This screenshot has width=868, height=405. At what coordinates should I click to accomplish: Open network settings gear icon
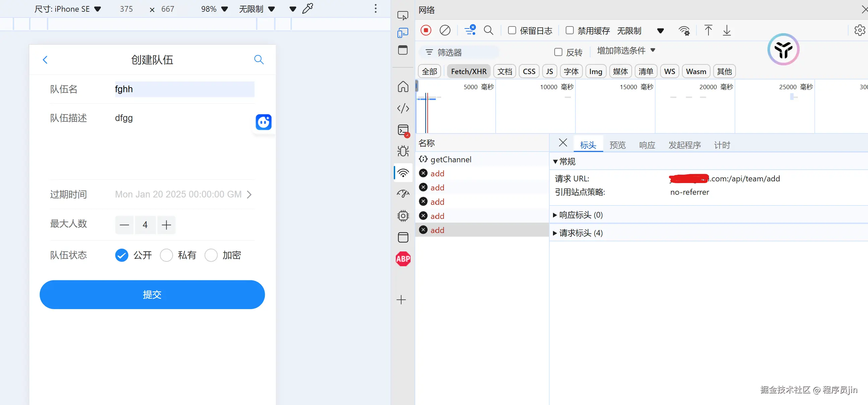(859, 31)
